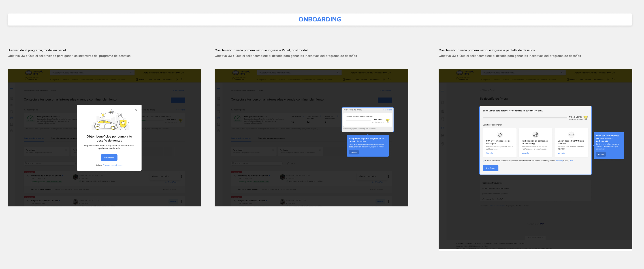Click shopping cart icon in second mockup header

click(389, 80)
